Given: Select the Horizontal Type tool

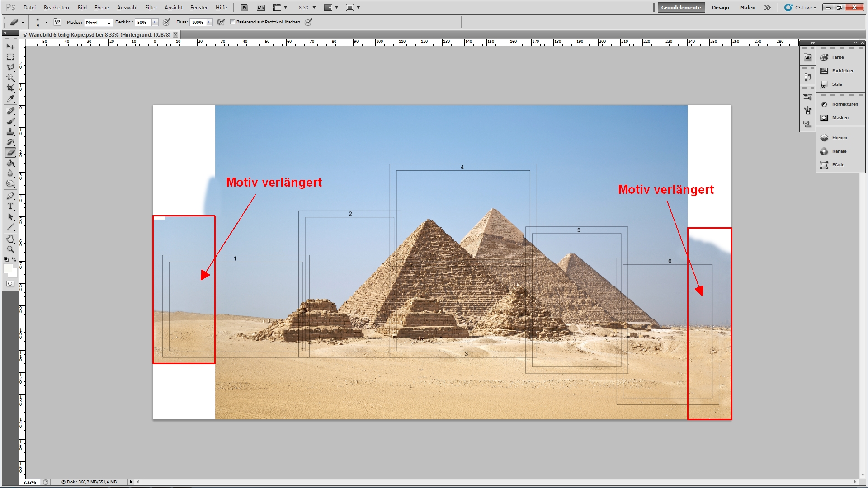Looking at the screenshot, I should pyautogui.click(x=10, y=206).
